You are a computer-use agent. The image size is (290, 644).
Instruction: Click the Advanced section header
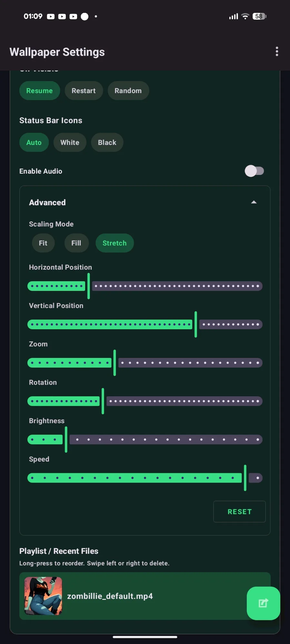click(47, 203)
